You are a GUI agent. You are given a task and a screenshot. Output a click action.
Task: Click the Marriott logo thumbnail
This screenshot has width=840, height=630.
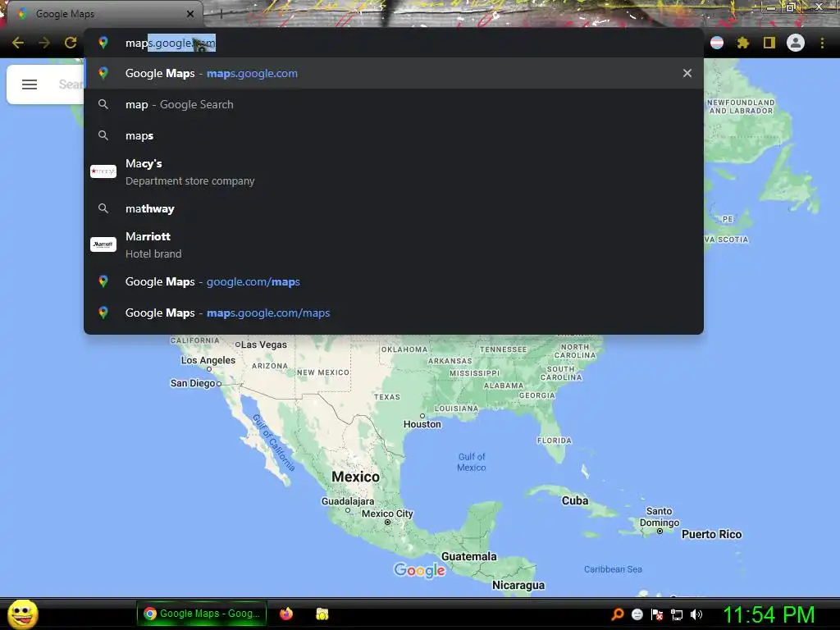[103, 244]
